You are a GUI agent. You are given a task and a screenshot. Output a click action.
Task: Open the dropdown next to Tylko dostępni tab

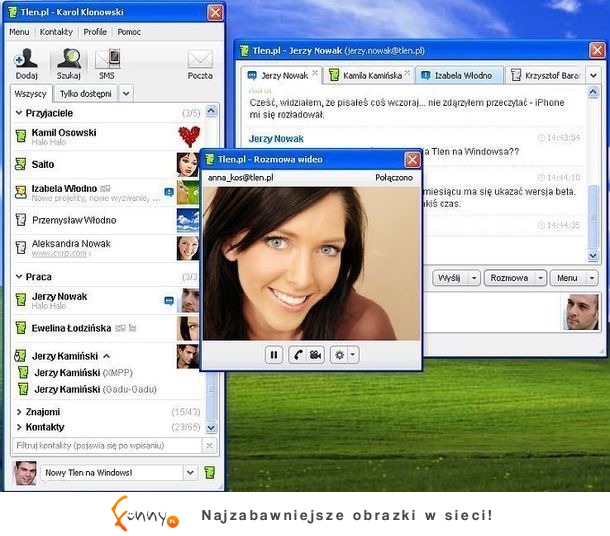tap(126, 93)
